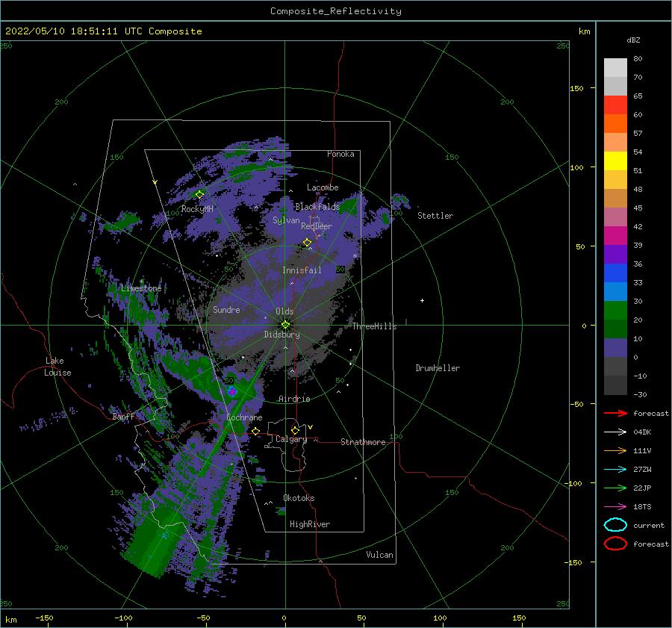
Task: Click the red forecast ellipse legend symbol
Action: tap(615, 544)
